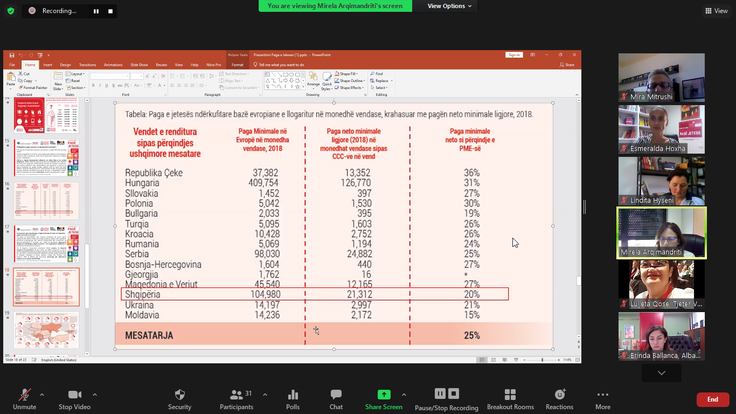Click the green Share Screen icon
The width and height of the screenshot is (736, 414).
(384, 395)
